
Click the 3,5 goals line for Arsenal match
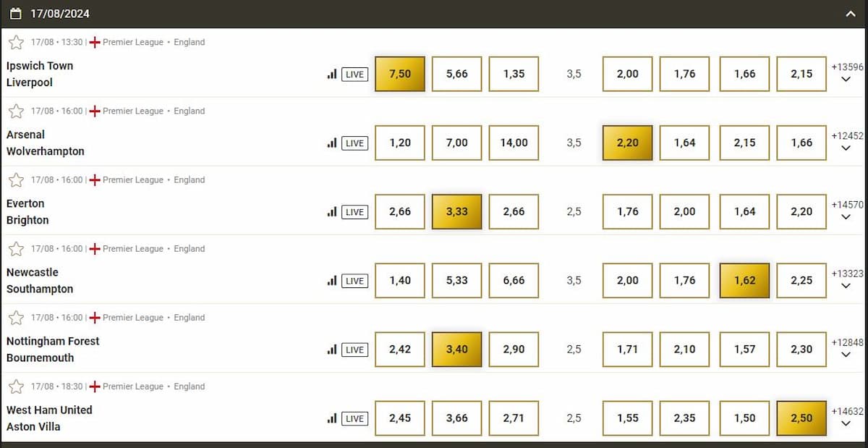pos(574,143)
